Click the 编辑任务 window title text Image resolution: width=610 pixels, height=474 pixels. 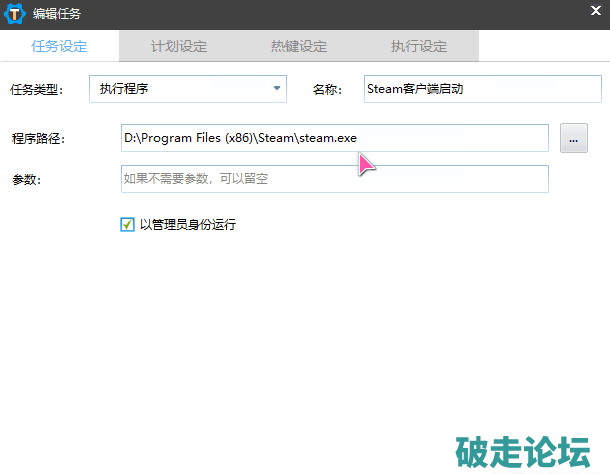[58, 14]
